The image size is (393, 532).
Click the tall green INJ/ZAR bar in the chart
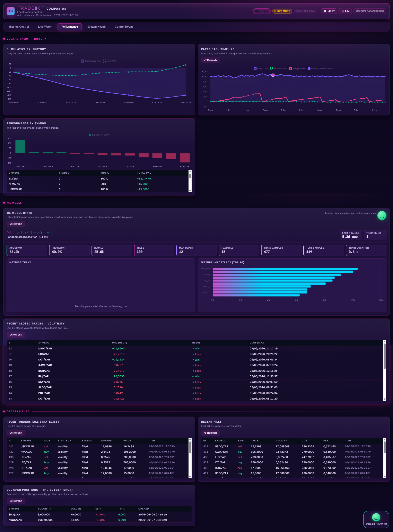20,147
